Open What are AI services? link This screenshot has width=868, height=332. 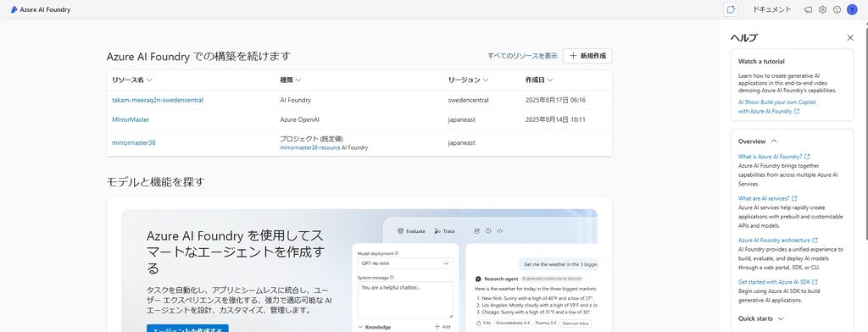(764, 198)
